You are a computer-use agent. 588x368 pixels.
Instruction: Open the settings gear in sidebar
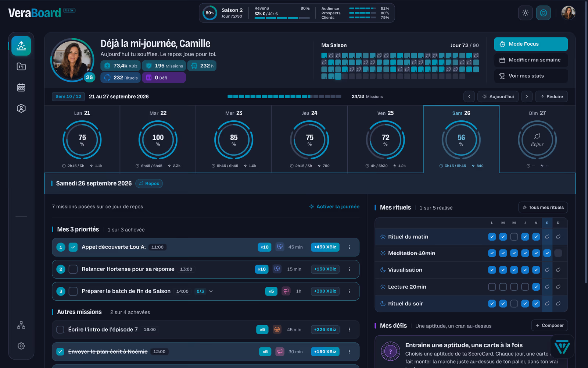(x=21, y=346)
